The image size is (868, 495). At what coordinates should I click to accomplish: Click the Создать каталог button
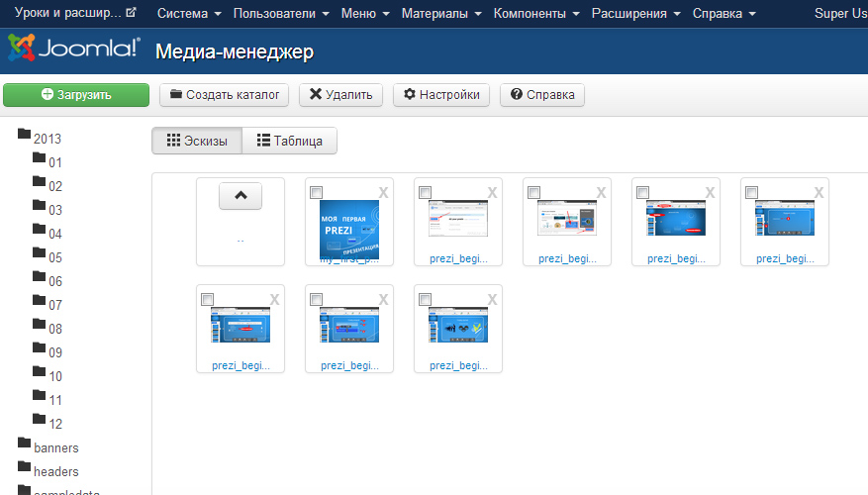(x=225, y=95)
